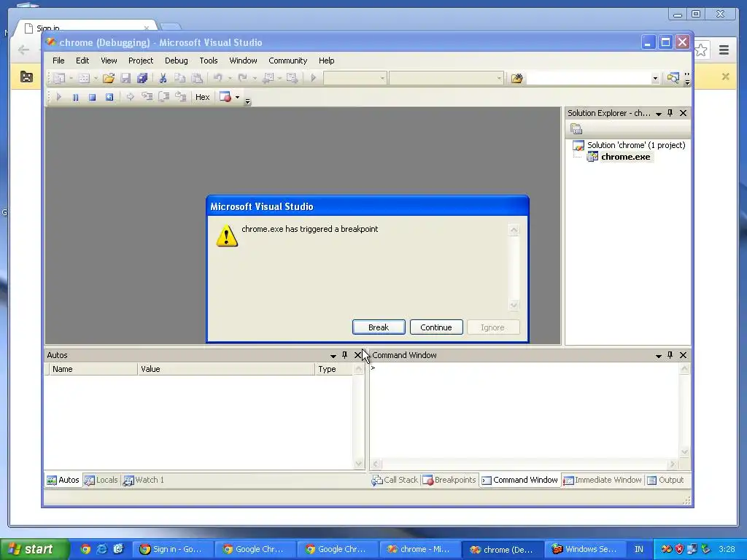Screen dimensions: 747x560
Task: Click the Restart debugging icon
Action: pos(109,97)
